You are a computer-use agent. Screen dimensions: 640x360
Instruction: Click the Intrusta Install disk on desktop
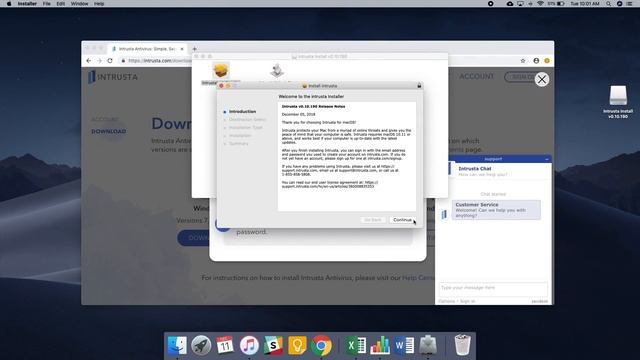point(618,96)
